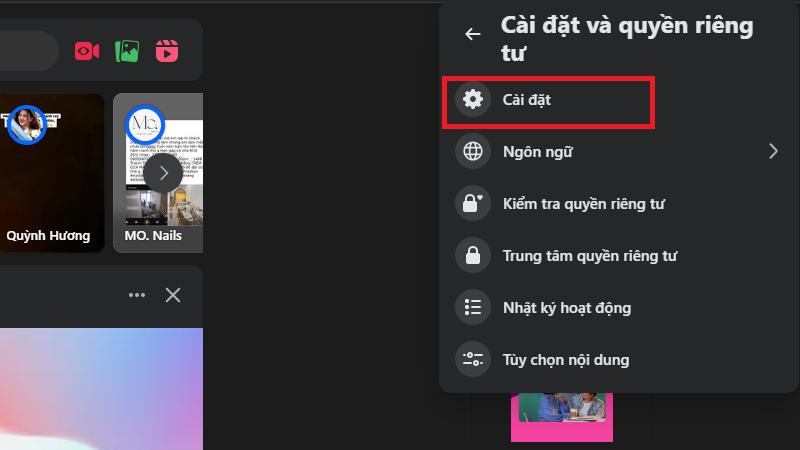The image size is (800, 450).
Task: Click the sliders icon for Tùy chọn nội dung
Action: [472, 359]
